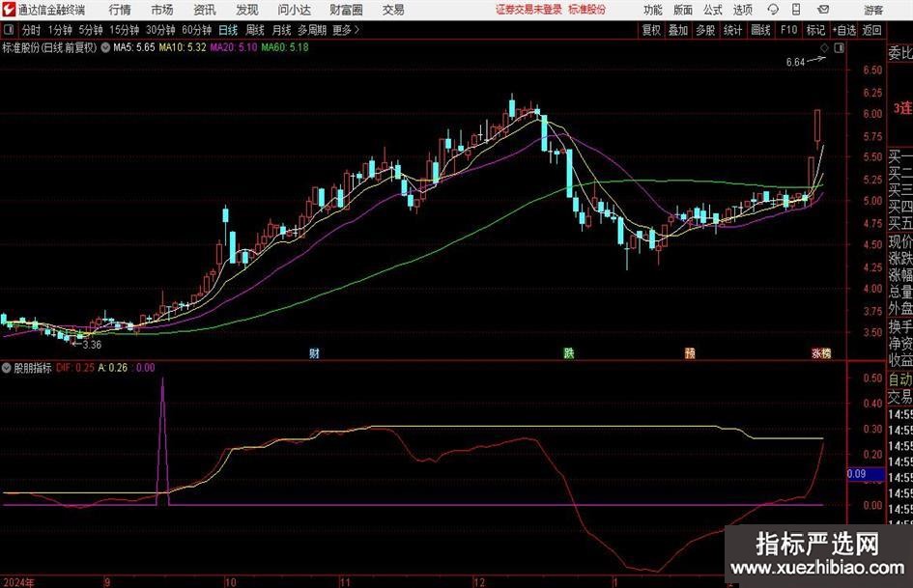Open the 交易 menu
The width and height of the screenshot is (913, 588).
click(393, 10)
